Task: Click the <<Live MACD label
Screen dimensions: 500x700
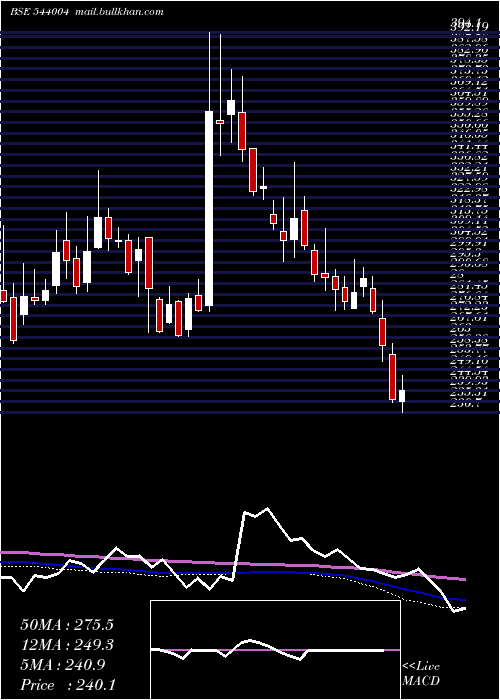Action: tap(421, 674)
